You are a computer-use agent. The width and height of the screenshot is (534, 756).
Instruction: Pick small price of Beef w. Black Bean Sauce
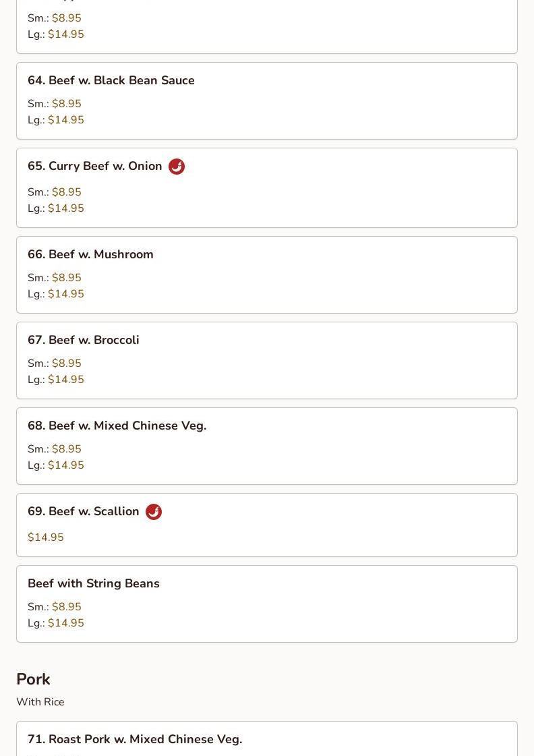pyautogui.click(x=55, y=104)
